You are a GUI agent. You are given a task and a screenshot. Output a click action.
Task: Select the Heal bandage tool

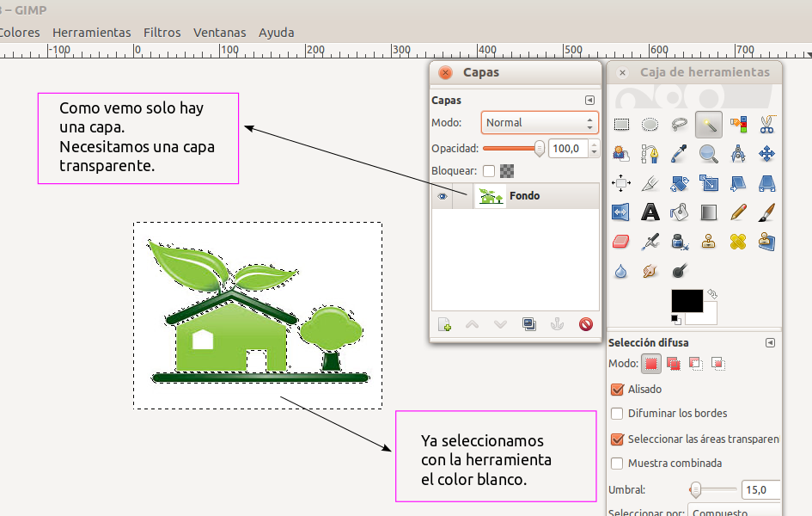click(738, 242)
